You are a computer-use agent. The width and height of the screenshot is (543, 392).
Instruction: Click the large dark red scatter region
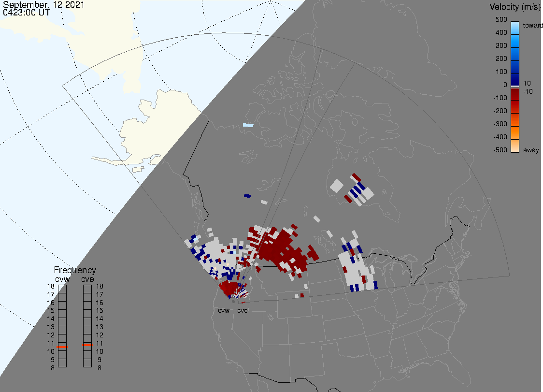pyautogui.click(x=282, y=249)
